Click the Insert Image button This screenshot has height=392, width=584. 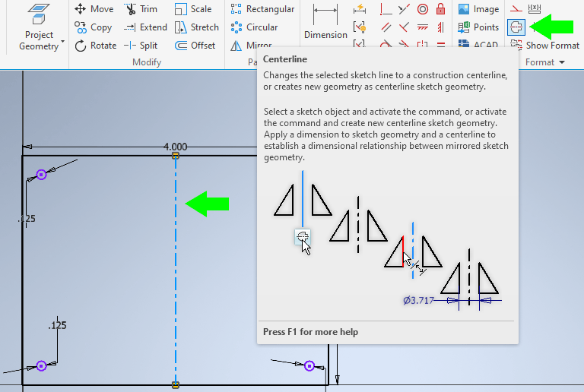tap(478, 9)
